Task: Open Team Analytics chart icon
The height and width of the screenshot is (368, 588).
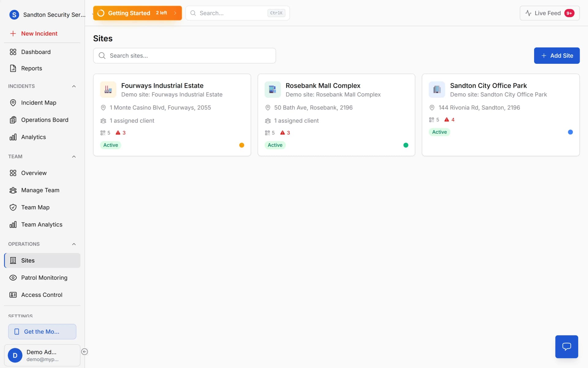Action: 13,224
